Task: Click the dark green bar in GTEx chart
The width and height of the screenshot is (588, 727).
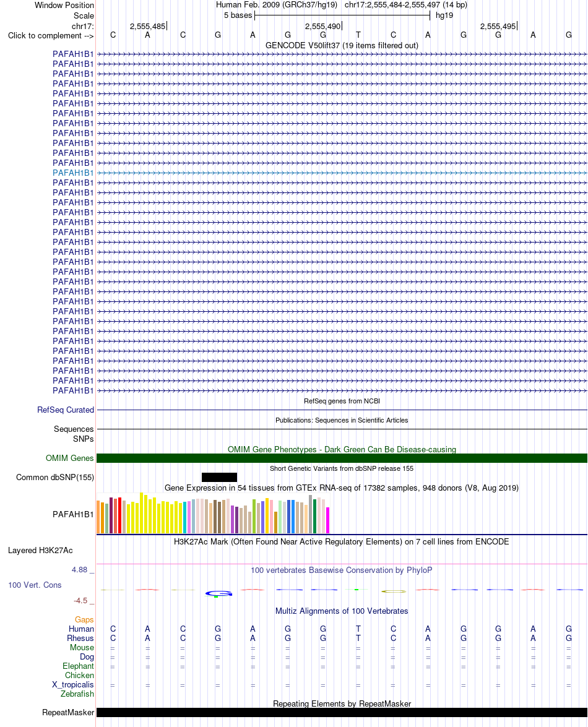Action: point(315,516)
